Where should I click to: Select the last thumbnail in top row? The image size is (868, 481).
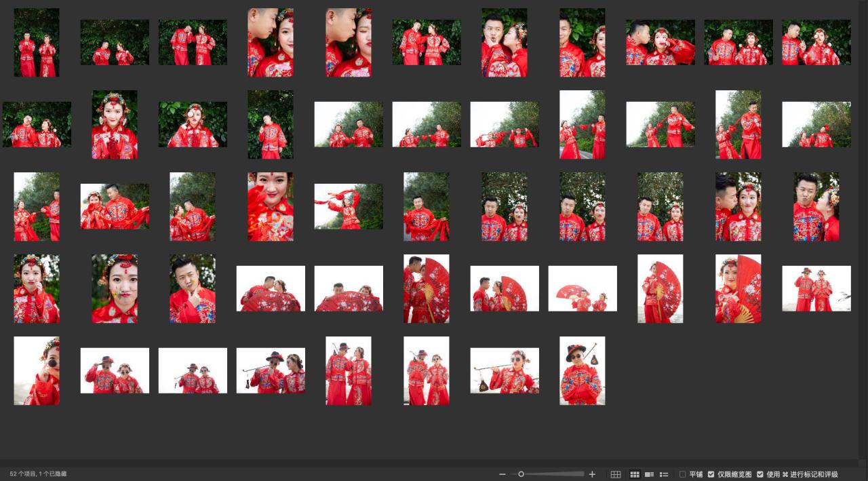816,42
